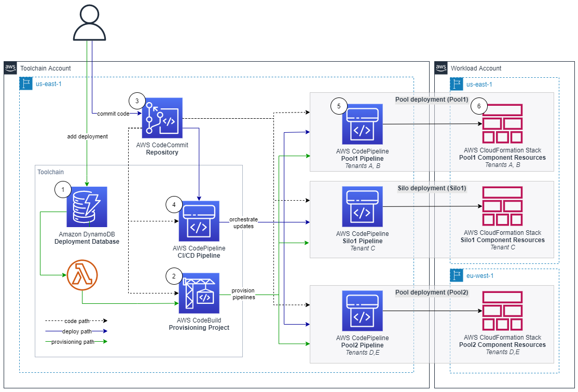Viewport: 578px width, 392px height.
Task: Click the Pool deployment (Pool1) title
Action: click(x=431, y=100)
